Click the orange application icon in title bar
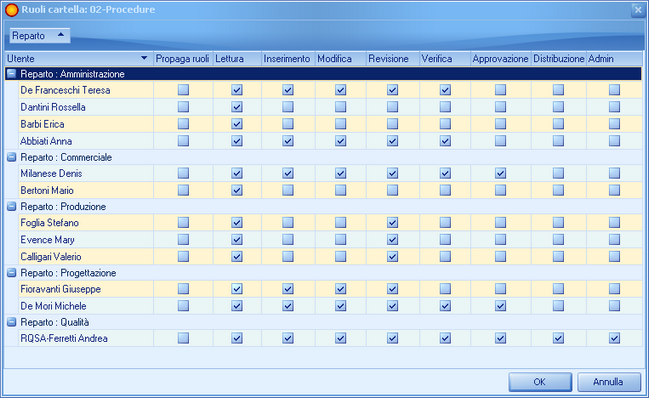This screenshot has height=398, width=649. pyautogui.click(x=12, y=10)
